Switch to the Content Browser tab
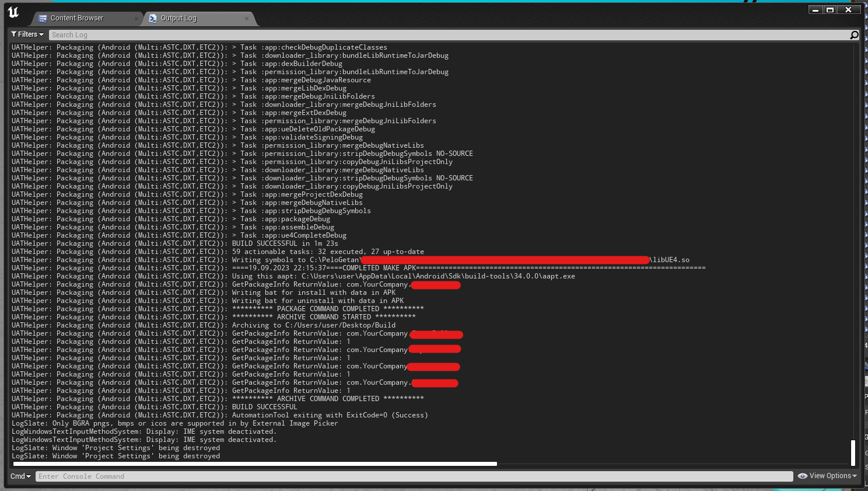 (76, 19)
